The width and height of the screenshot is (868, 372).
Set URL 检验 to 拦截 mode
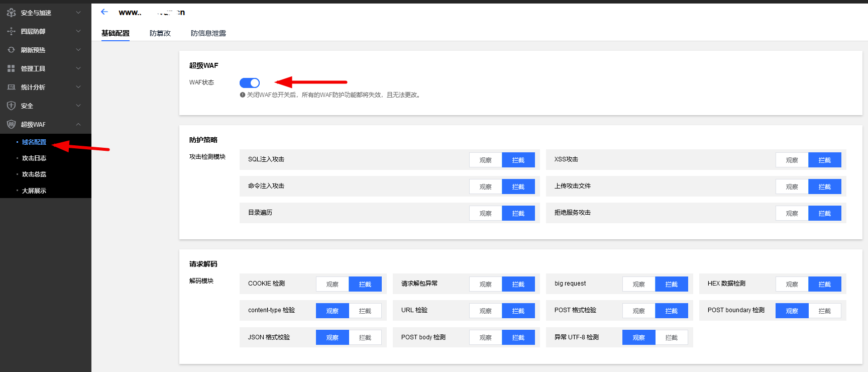click(x=518, y=311)
